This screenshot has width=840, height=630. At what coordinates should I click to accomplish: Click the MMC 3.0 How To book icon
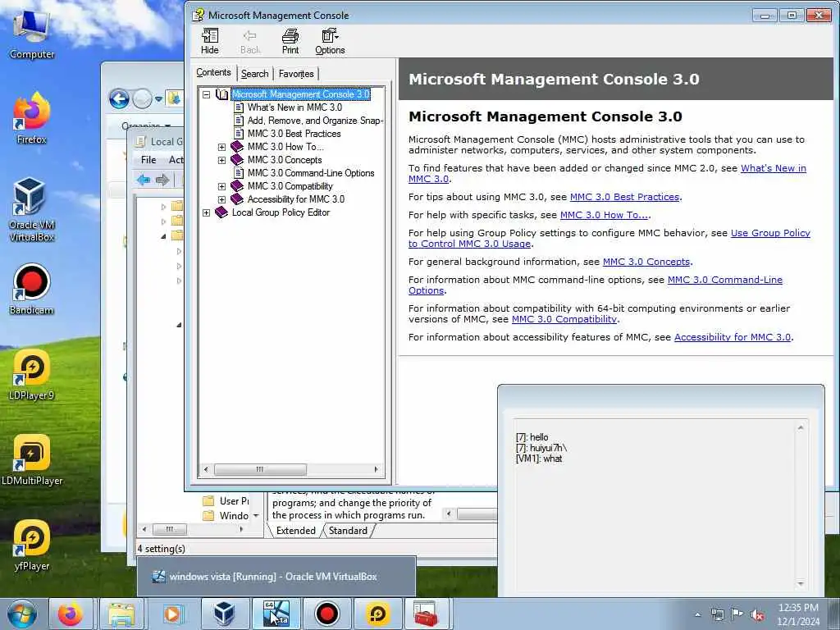tap(237, 147)
